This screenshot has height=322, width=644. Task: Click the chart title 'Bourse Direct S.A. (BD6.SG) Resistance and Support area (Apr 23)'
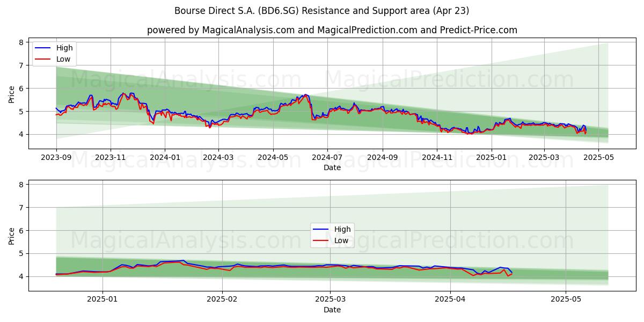click(x=321, y=11)
